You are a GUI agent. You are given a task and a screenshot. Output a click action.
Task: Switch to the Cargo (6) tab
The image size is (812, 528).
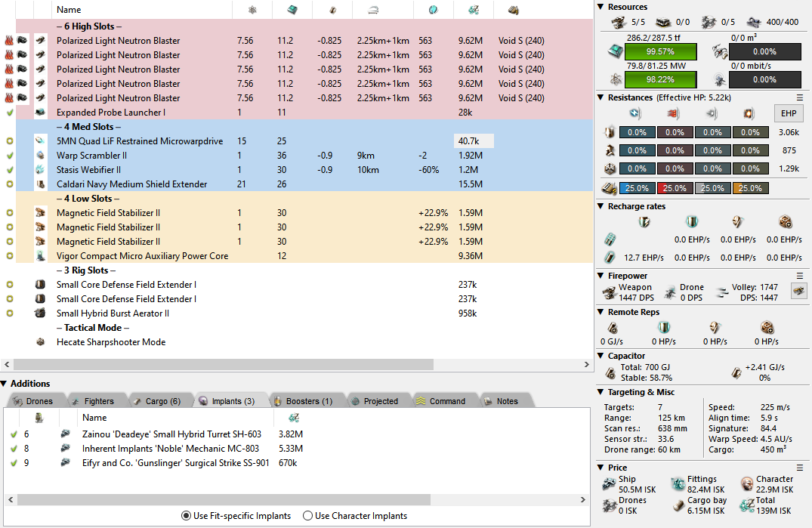click(x=157, y=401)
